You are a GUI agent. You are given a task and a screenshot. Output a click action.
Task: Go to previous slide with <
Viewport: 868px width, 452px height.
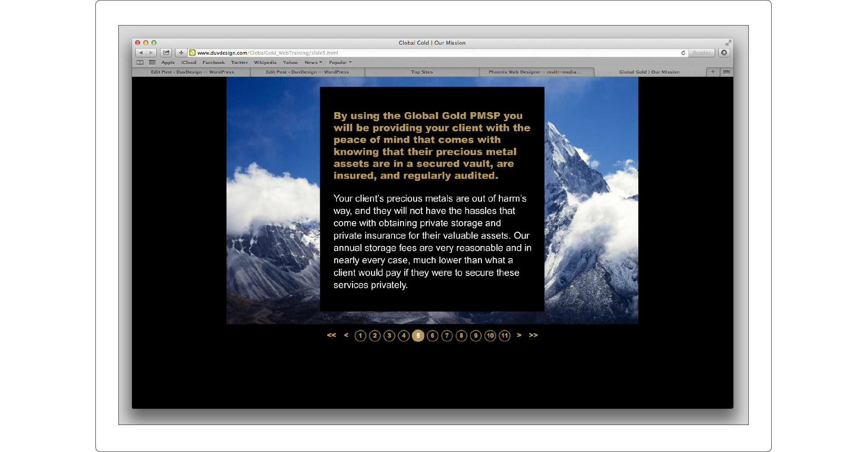(x=346, y=335)
